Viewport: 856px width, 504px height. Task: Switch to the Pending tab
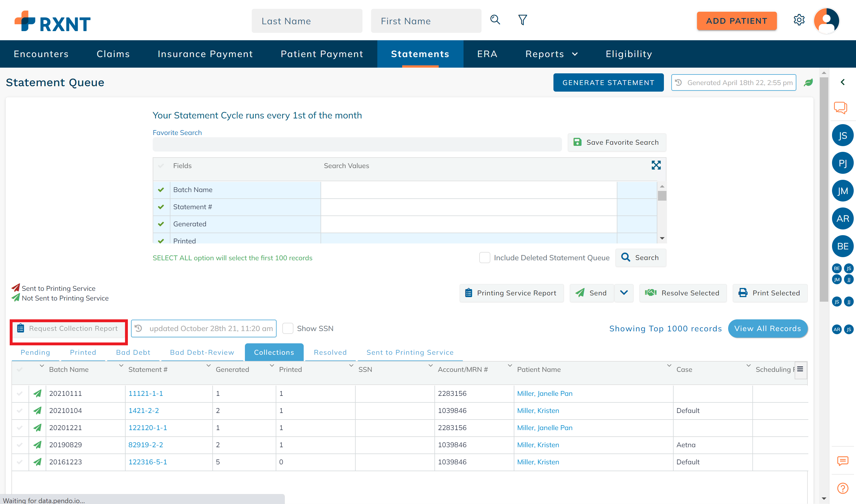click(x=35, y=352)
